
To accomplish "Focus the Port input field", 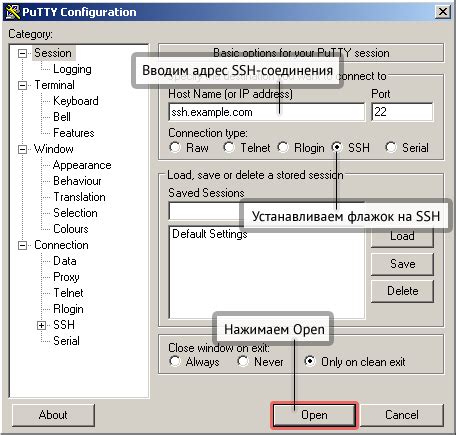I will (x=402, y=112).
